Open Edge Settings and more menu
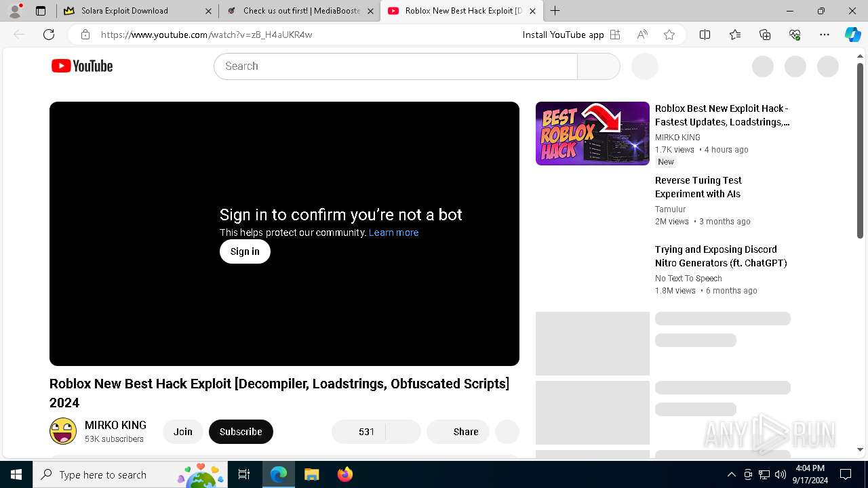The height and width of the screenshot is (488, 868). click(x=825, y=35)
